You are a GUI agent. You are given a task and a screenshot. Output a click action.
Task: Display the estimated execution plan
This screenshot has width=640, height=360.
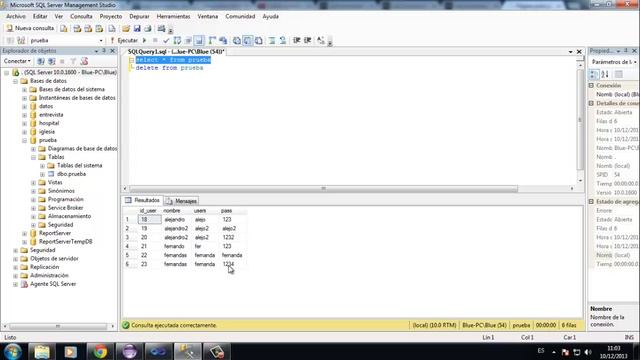pos(177,40)
